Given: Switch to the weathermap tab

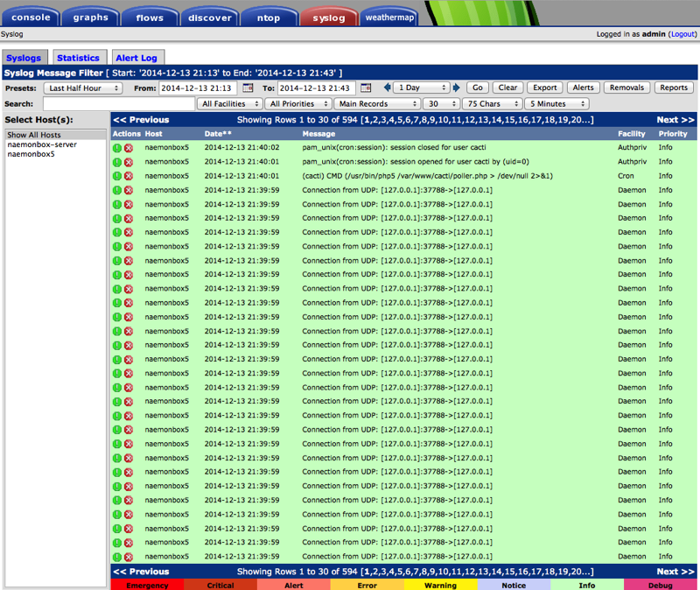Looking at the screenshot, I should pos(388,18).
